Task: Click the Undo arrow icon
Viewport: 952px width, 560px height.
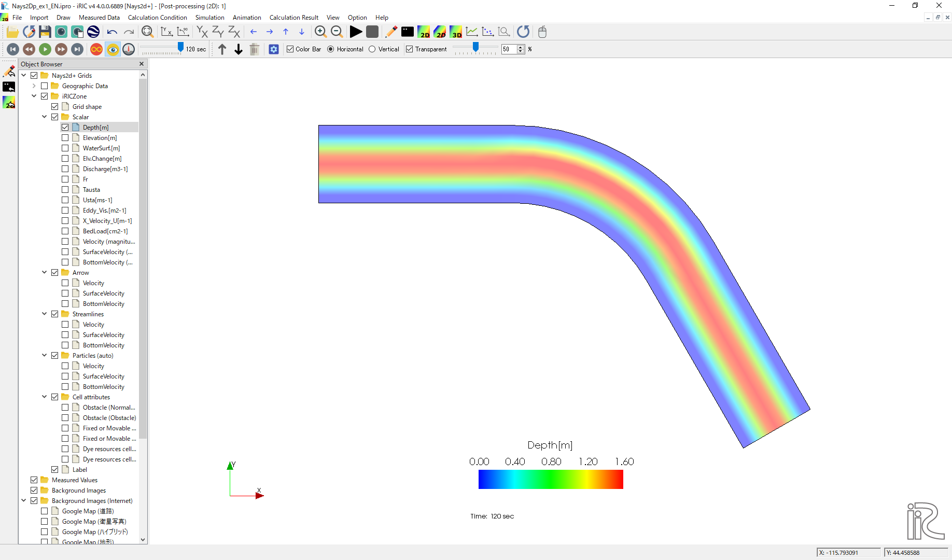Action: pyautogui.click(x=112, y=32)
